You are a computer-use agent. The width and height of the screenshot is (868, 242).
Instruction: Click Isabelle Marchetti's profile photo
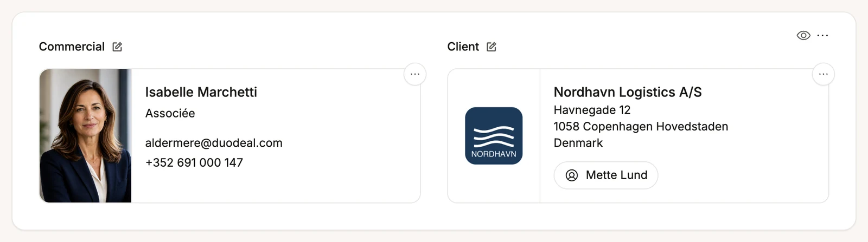86,136
